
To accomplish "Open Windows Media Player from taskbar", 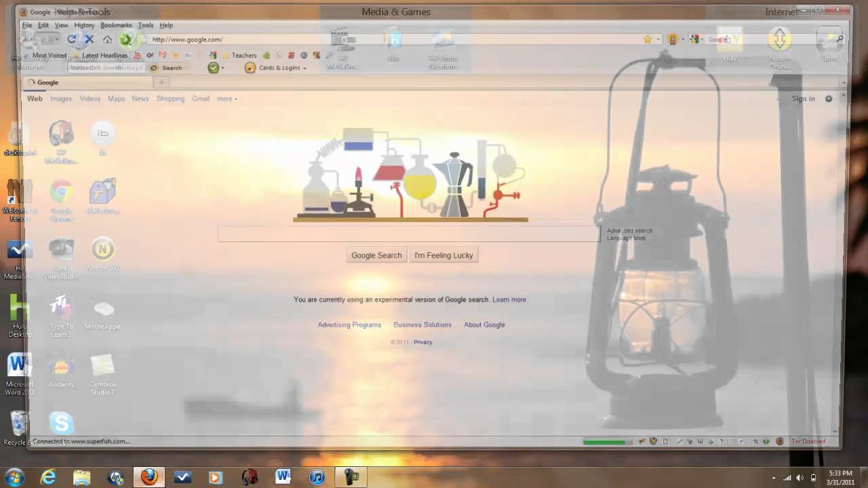I will (x=216, y=477).
